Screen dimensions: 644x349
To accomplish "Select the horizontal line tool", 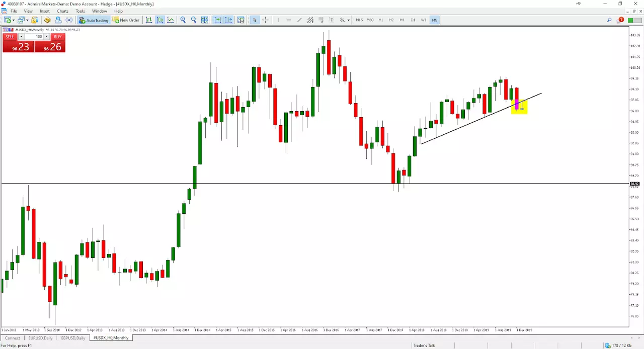I will [x=288, y=20].
